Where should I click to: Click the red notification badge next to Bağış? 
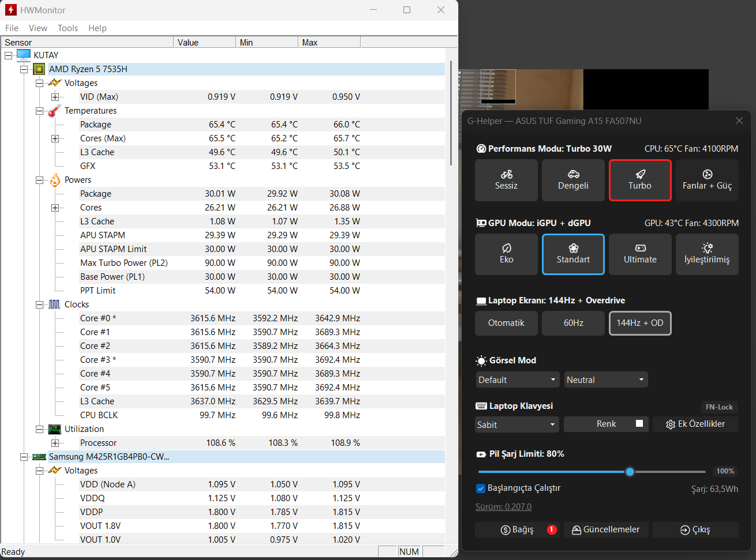(x=552, y=529)
